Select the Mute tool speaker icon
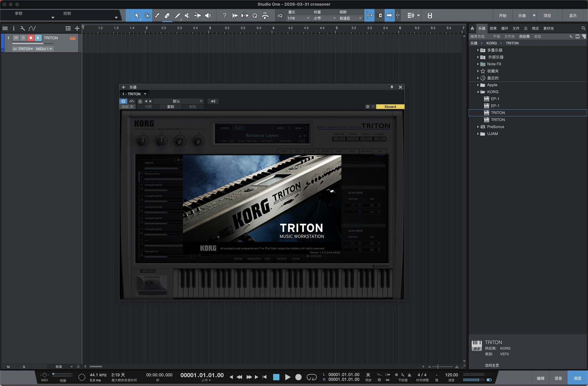Image resolution: width=588 pixels, height=386 pixels. 187,16
